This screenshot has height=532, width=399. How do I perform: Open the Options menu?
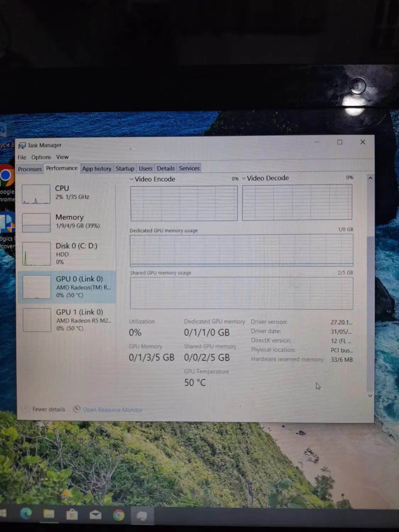coord(41,157)
